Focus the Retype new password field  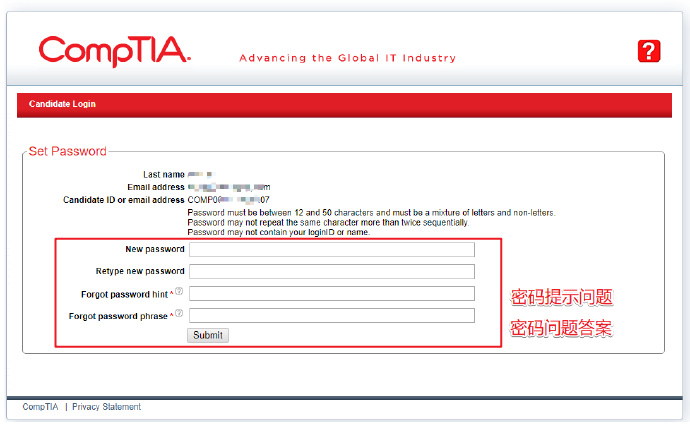tap(332, 271)
